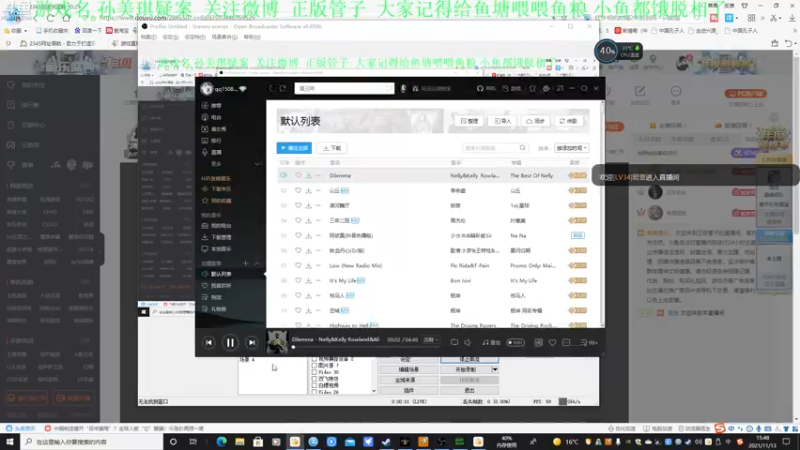The image size is (800, 450).
Task: Open the player settings gear icon
Action: [x=546, y=88]
